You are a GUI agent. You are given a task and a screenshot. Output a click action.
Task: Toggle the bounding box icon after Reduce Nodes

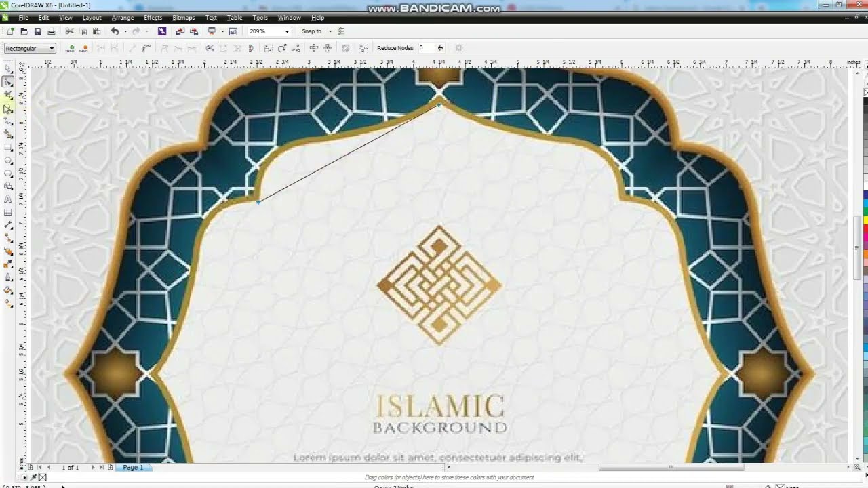coord(459,48)
